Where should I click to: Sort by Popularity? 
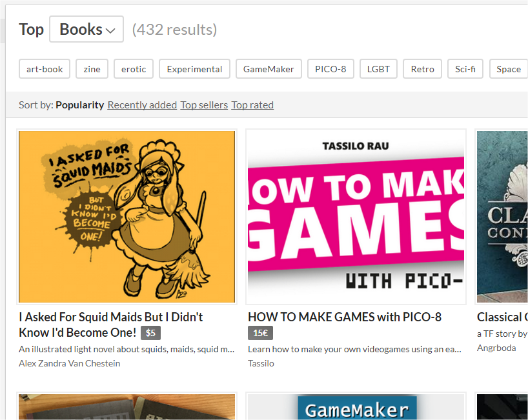click(80, 105)
